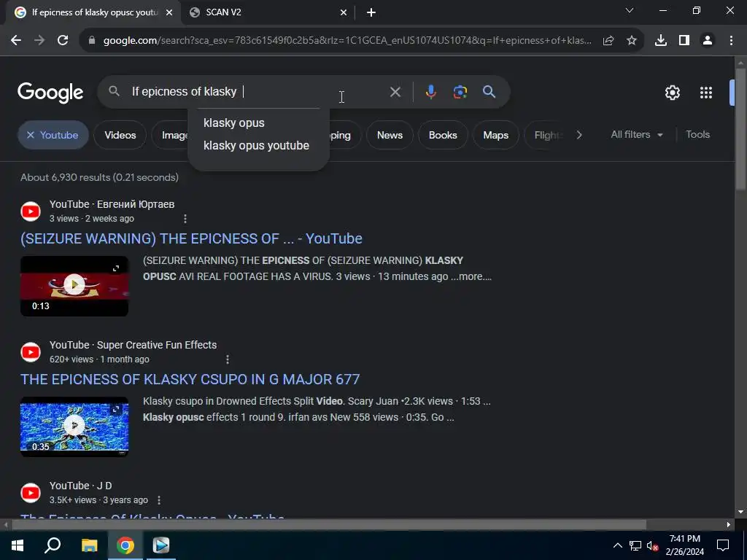Expand the All filters dropdown
747x560 pixels.
(636, 135)
